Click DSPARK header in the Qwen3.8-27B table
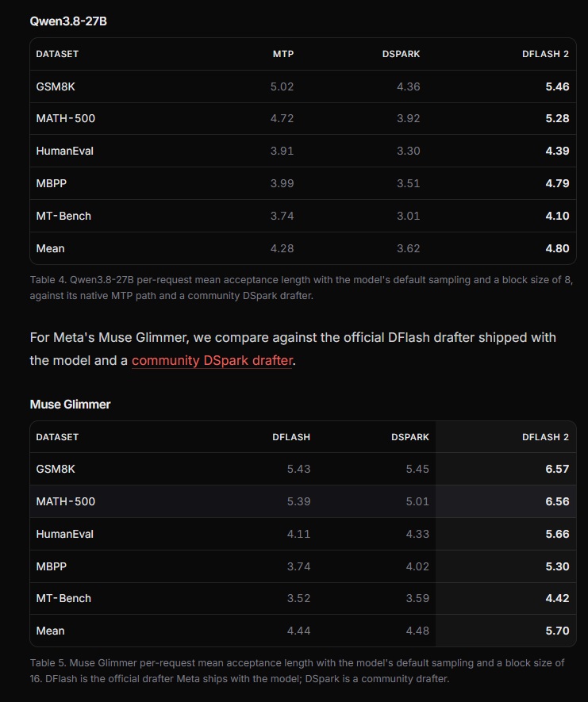Image resolution: width=588 pixels, height=702 pixels. (x=401, y=54)
